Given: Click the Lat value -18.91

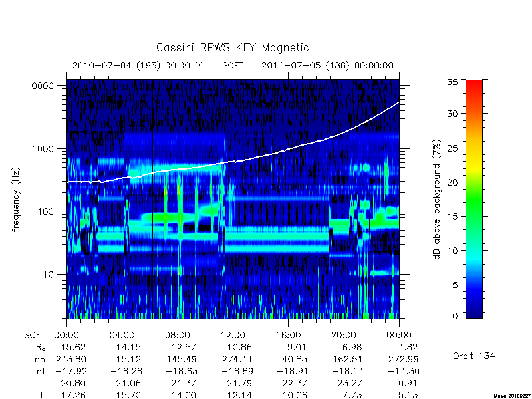Looking at the screenshot, I should (x=293, y=372).
